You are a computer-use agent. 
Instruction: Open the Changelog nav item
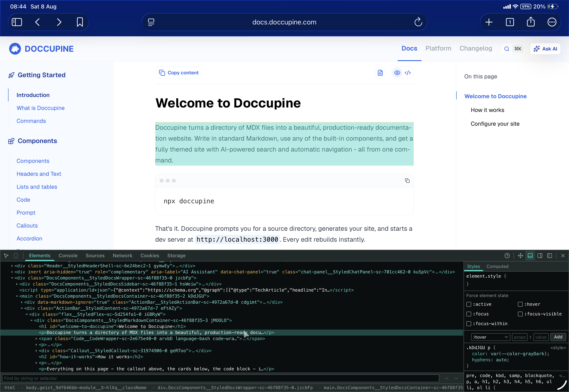click(476, 48)
